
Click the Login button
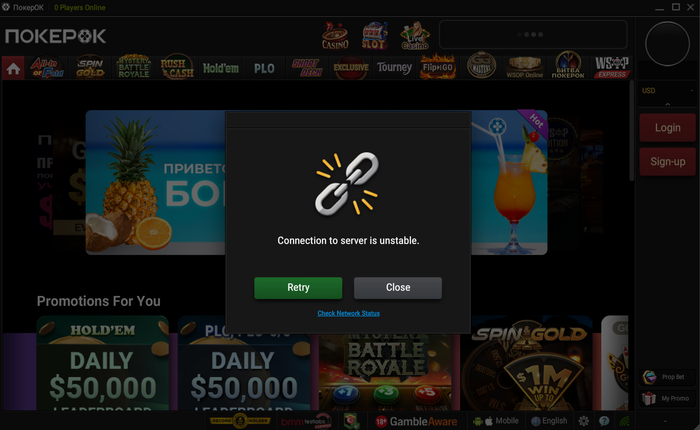tap(667, 128)
